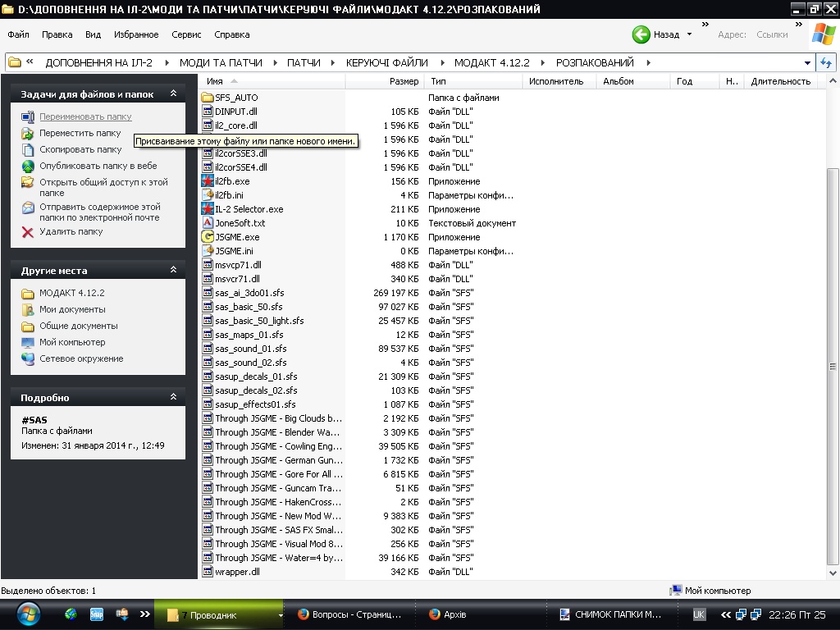Open the SFS_AUTO folder icon
This screenshot has height=630, width=840.
click(208, 98)
